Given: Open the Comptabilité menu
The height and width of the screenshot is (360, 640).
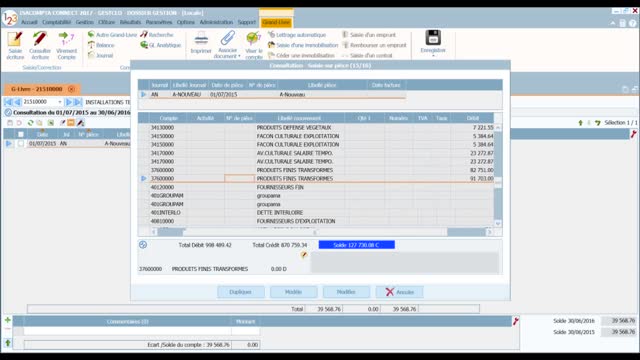Looking at the screenshot, I should 56,22.
